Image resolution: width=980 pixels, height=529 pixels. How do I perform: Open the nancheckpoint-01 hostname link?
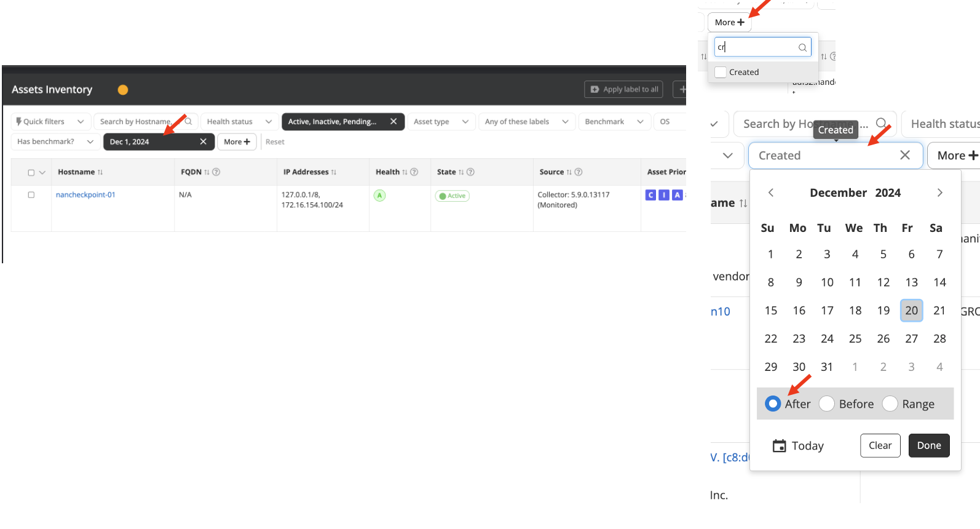[x=85, y=195]
